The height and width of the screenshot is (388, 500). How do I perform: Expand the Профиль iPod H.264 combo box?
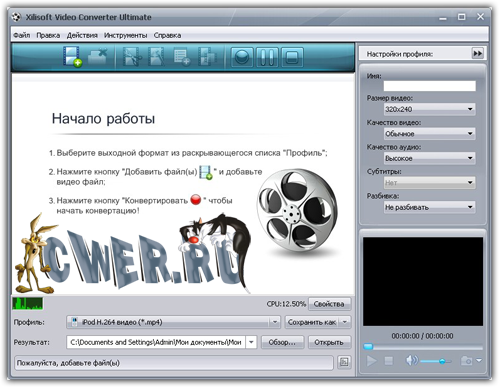[173, 322]
